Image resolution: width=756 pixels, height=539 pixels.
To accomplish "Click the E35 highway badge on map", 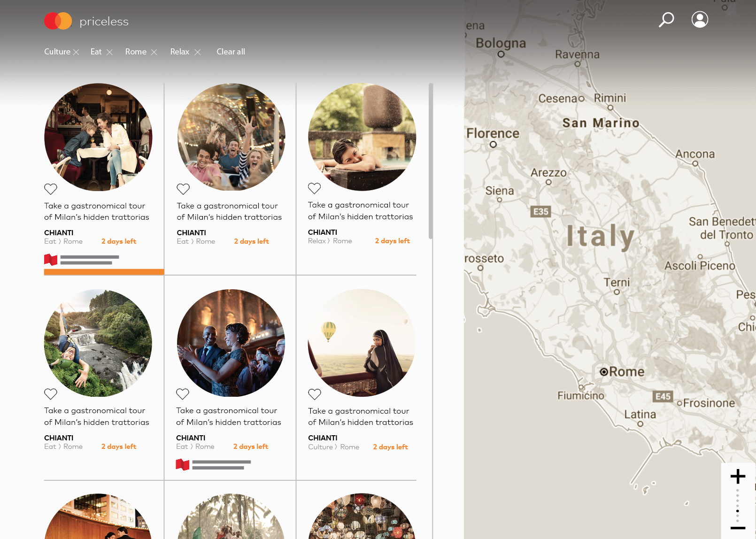I will pos(540,212).
